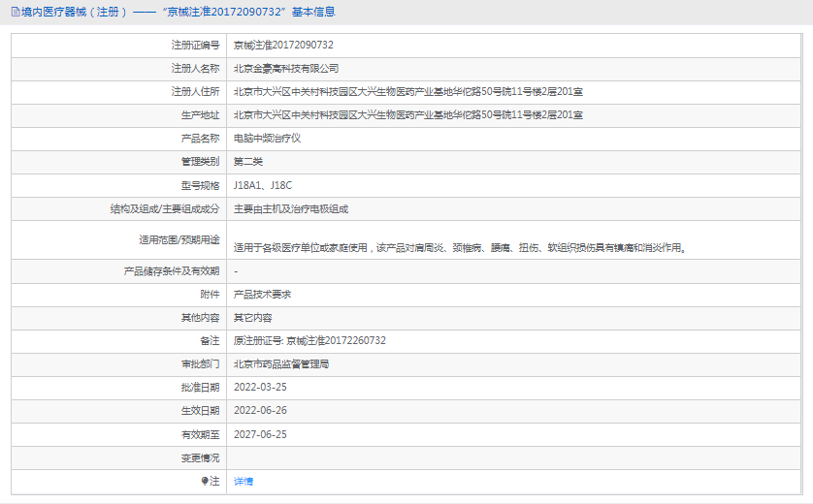Click the 型号规格 row label
The width and height of the screenshot is (813, 504).
[200, 185]
